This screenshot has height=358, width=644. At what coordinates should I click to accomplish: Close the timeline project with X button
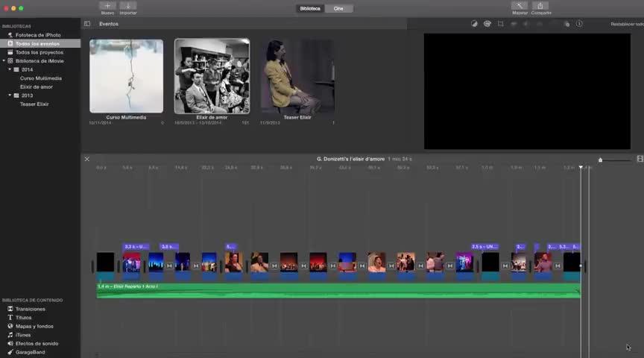86,159
